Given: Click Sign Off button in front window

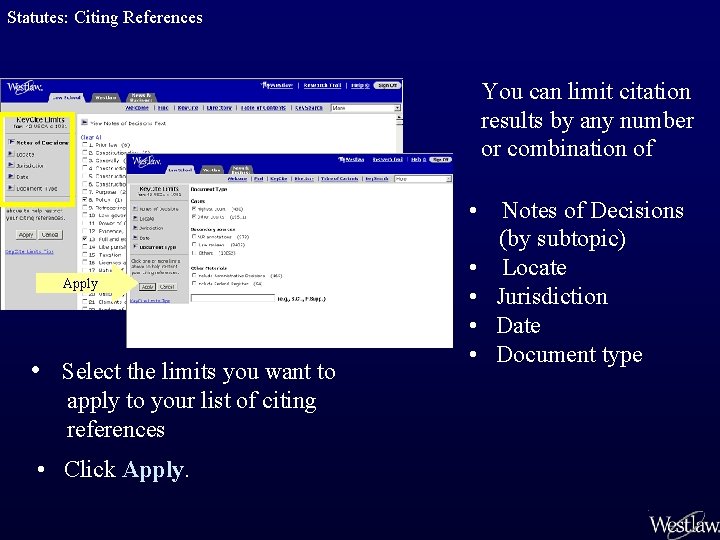Looking at the screenshot, I should (440, 160).
